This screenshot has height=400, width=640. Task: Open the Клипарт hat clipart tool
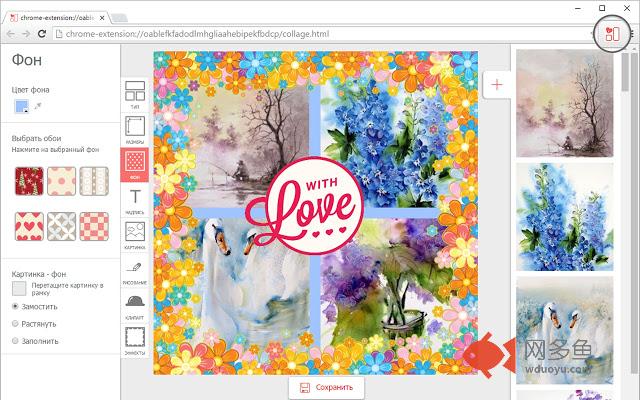(x=135, y=306)
